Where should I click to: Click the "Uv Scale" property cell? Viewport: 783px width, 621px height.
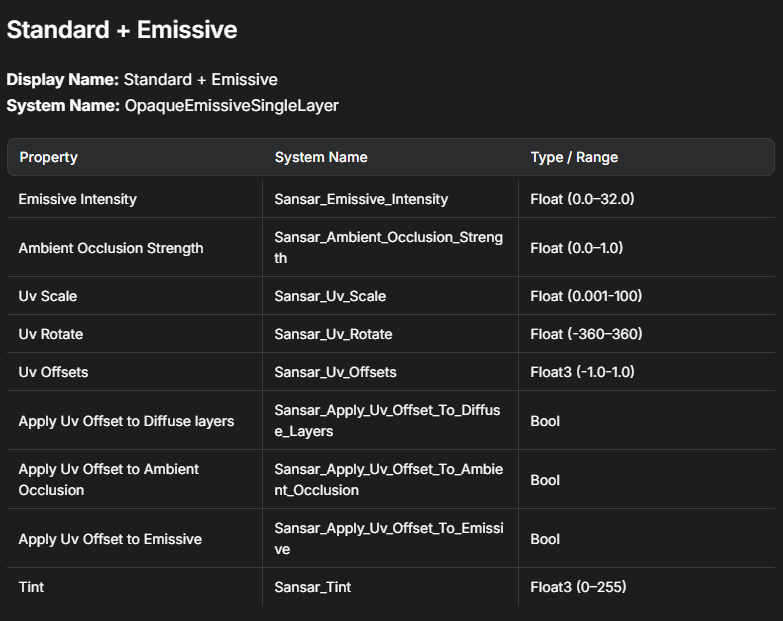click(47, 296)
